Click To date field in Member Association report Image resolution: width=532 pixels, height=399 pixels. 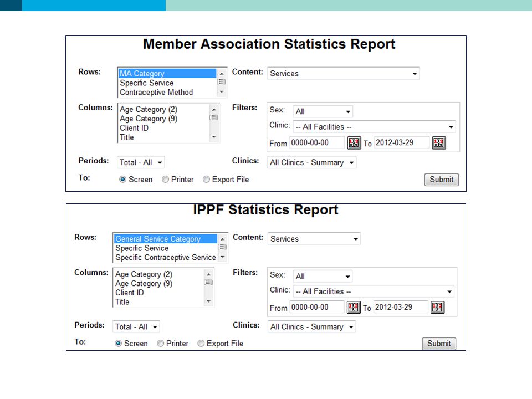pos(402,142)
